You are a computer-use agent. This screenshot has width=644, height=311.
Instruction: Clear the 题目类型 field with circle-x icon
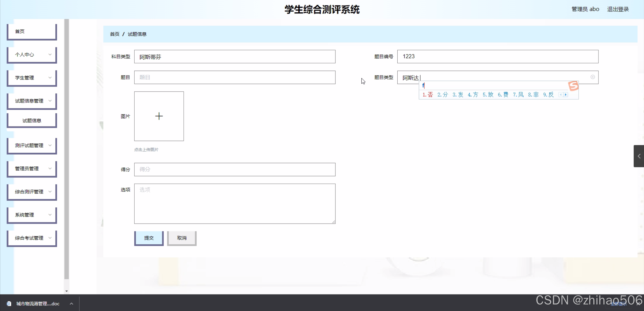click(x=593, y=77)
